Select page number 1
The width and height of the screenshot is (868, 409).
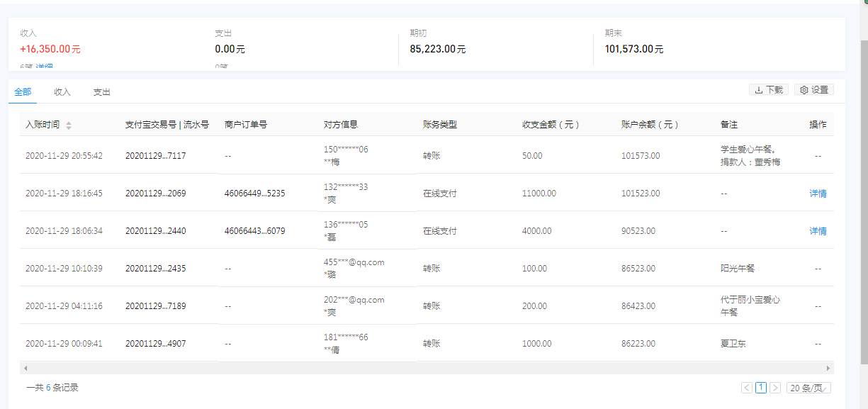point(761,388)
